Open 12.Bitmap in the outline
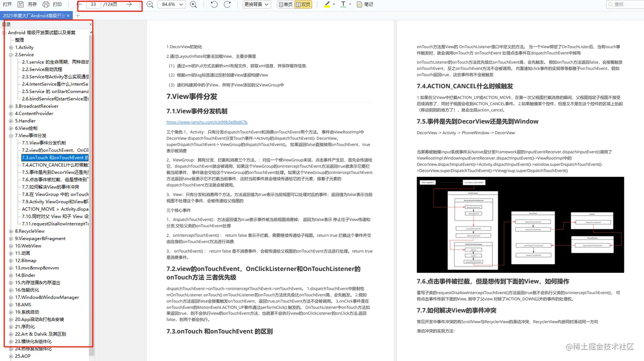644x361 pixels. click(26, 260)
